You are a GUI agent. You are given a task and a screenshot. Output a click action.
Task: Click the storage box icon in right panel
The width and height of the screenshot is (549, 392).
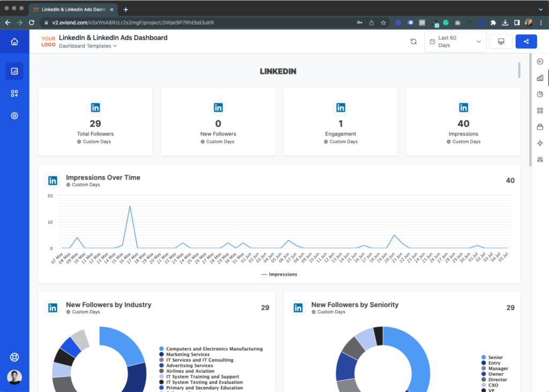(x=540, y=126)
